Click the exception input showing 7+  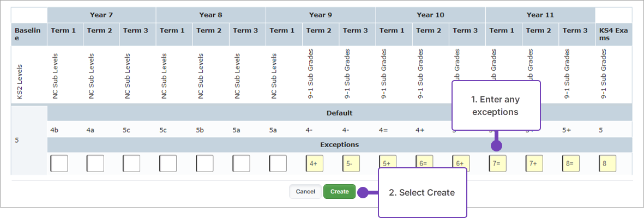534,163
